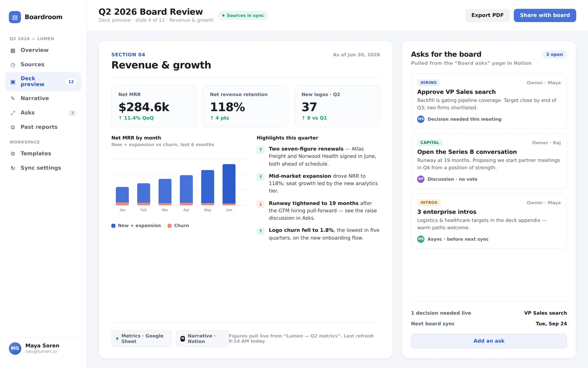Click the Sync settings refresh icon

(13, 168)
